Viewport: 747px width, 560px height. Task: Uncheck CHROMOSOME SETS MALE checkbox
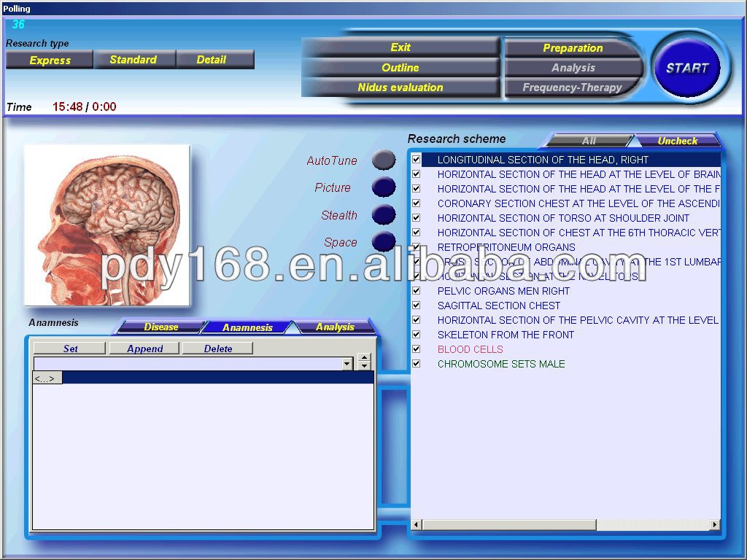tap(416, 364)
